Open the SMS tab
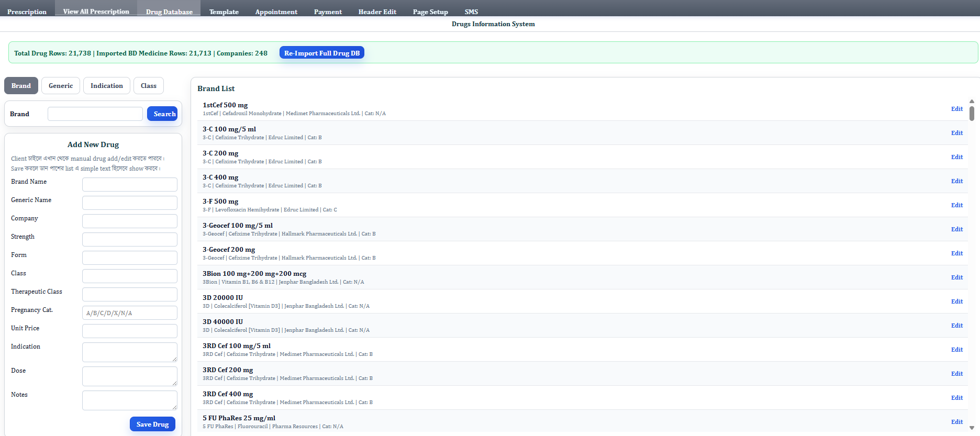 (471, 12)
